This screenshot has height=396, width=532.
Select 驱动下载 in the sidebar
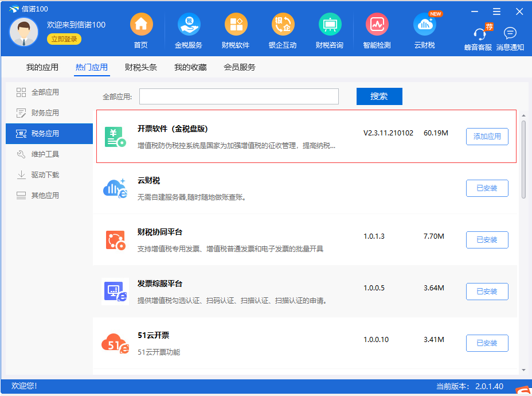[x=49, y=175]
